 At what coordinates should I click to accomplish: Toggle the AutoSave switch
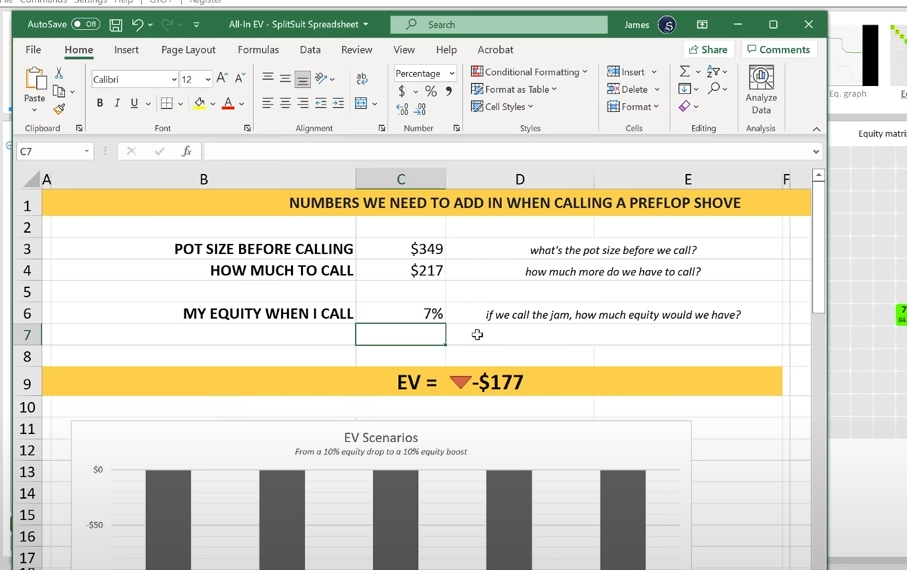point(85,24)
